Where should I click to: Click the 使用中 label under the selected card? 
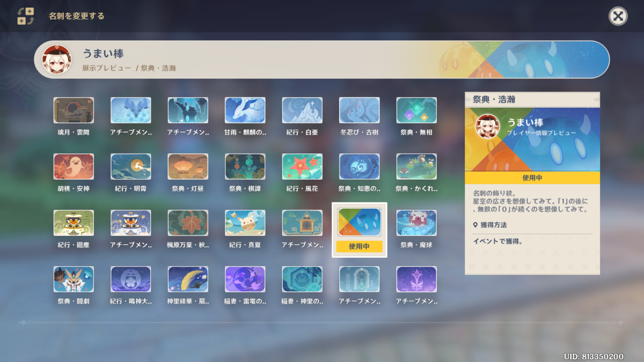pos(359,247)
